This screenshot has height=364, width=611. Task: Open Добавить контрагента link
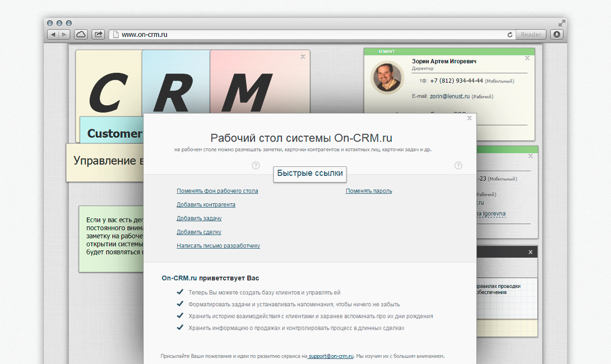206,204
